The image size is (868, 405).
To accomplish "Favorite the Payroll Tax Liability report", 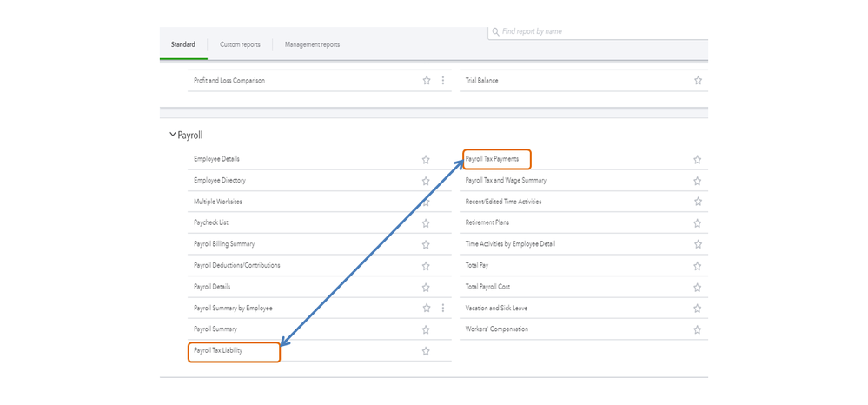I will click(x=426, y=351).
